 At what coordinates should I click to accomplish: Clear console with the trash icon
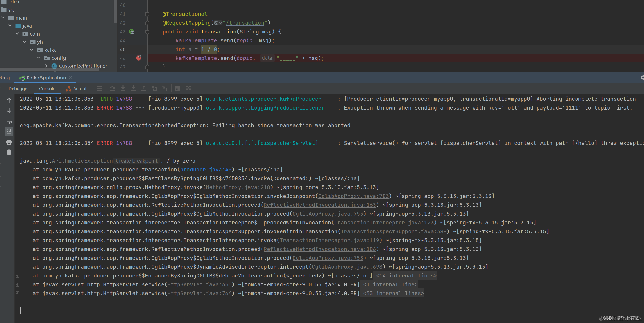(9, 152)
